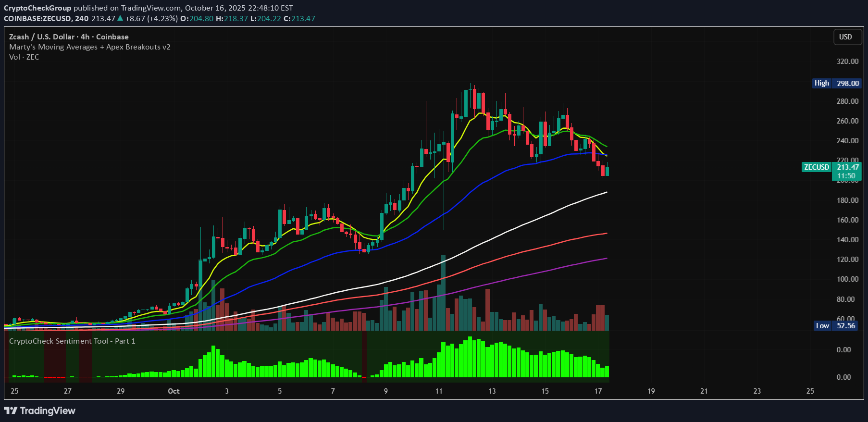
Task: Click the Oct label on time axis
Action: tap(174, 391)
